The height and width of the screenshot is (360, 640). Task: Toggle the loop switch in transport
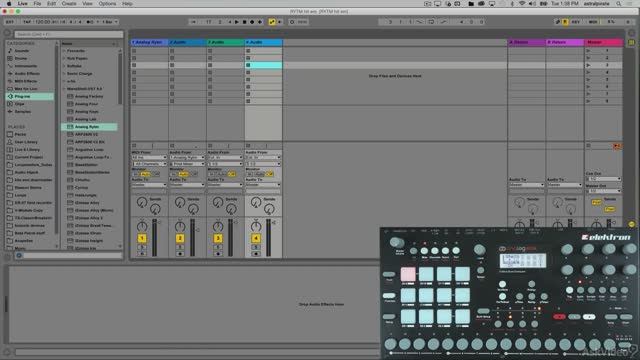(x=431, y=22)
